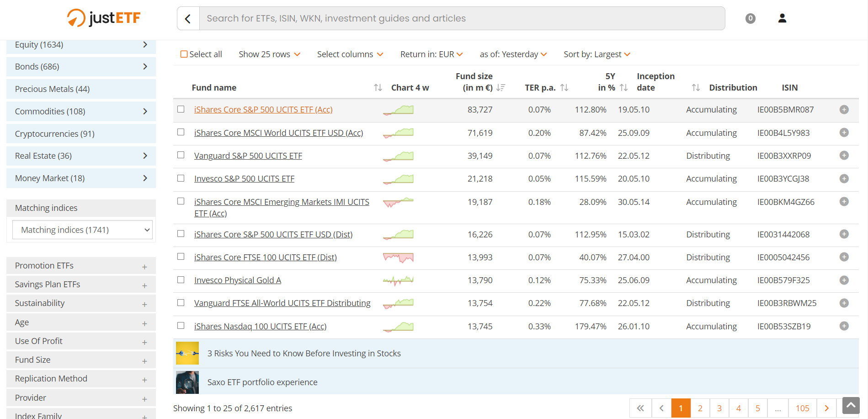Click the scroll-to-top arrow

pyautogui.click(x=851, y=405)
